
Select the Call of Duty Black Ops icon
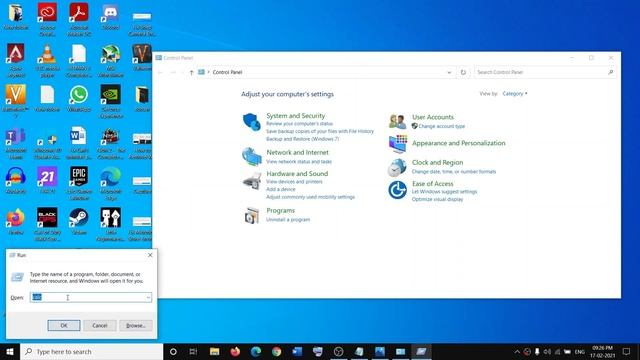[x=47, y=224]
